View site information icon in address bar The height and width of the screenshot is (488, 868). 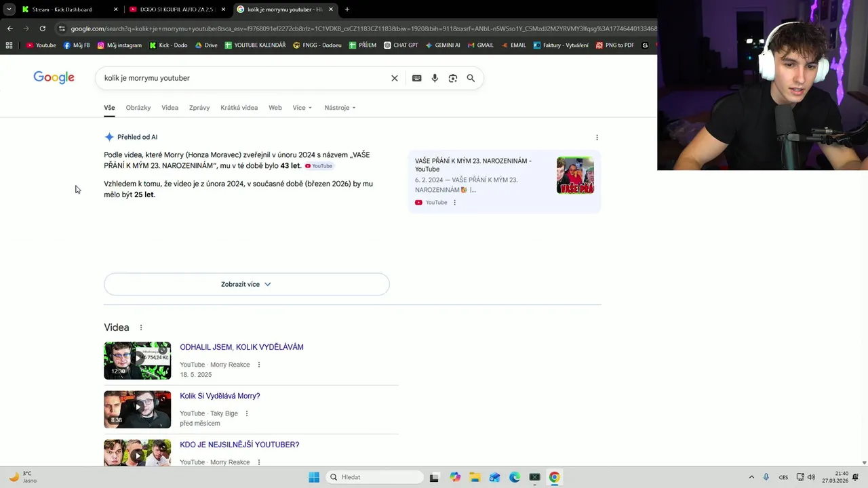click(62, 28)
